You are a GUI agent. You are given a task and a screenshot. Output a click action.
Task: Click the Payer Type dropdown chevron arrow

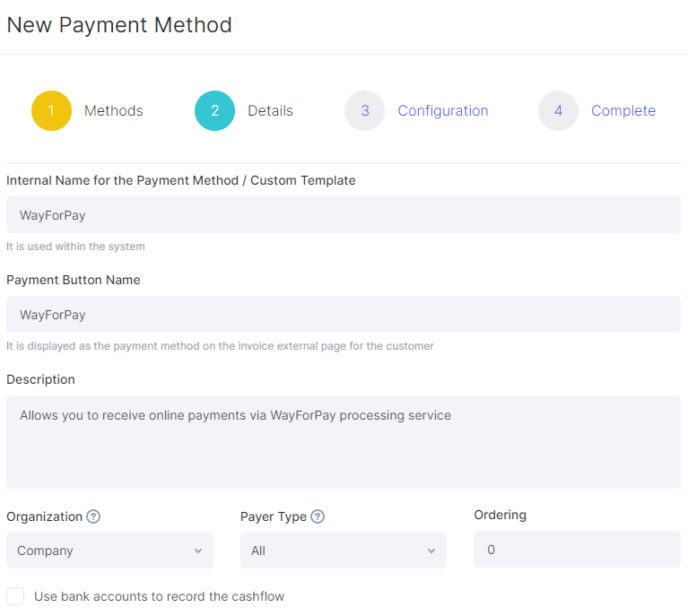tap(431, 551)
